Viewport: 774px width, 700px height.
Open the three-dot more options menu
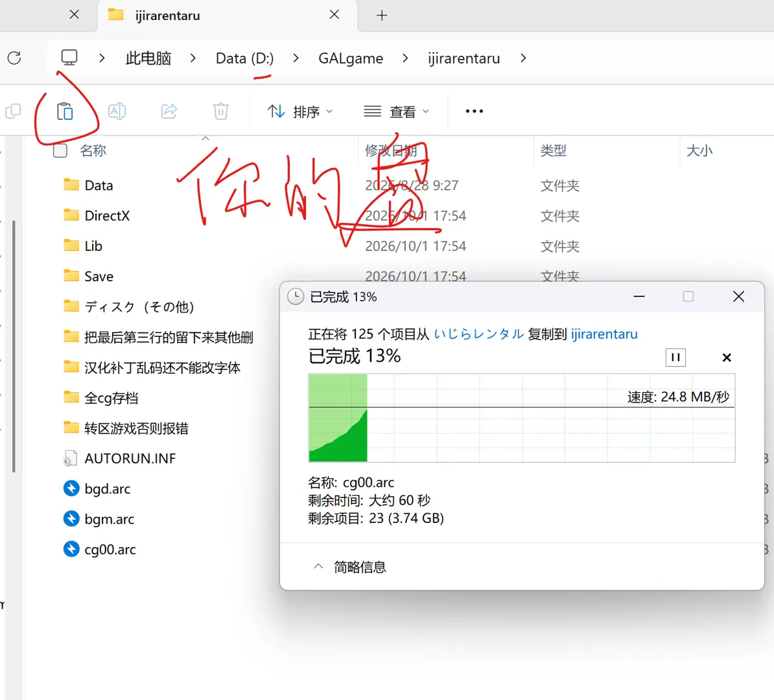tap(475, 111)
